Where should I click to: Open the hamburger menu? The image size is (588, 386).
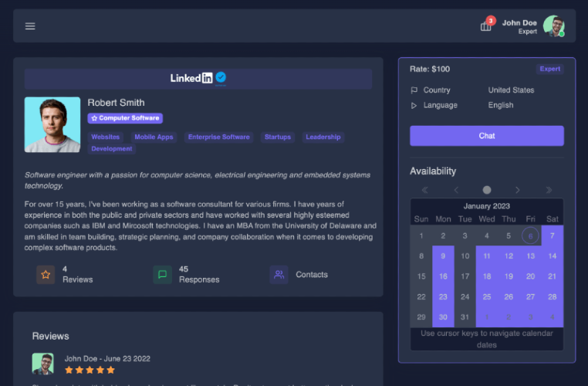[x=30, y=26]
